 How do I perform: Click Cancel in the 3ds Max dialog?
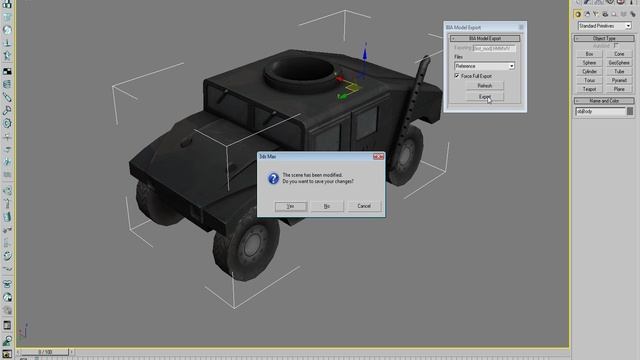pos(364,206)
